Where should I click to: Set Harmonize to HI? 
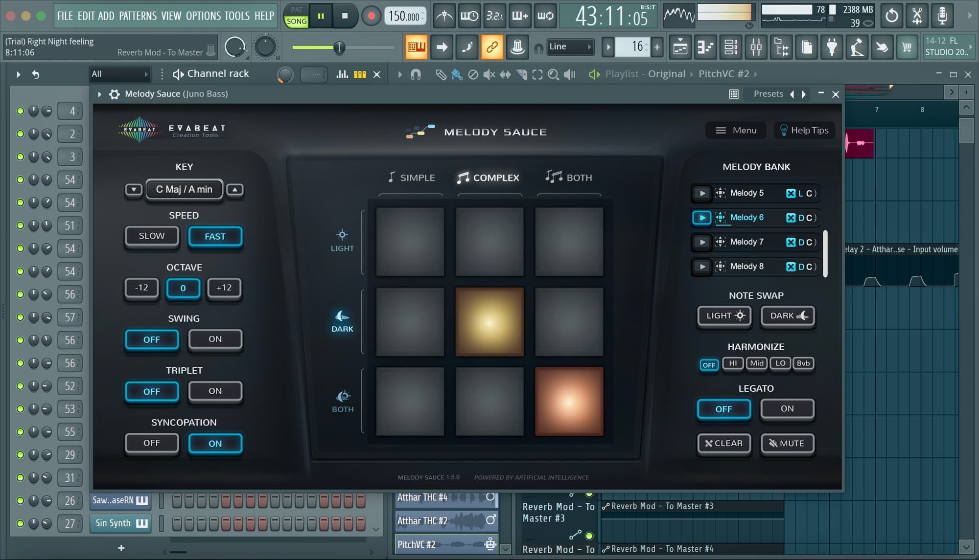[x=732, y=363]
